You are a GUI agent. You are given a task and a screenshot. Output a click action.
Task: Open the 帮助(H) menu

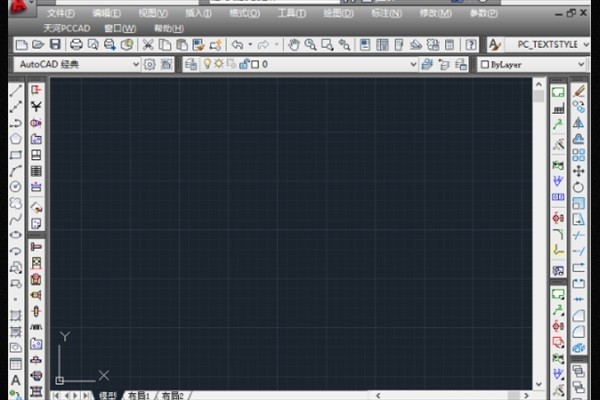[x=169, y=28]
